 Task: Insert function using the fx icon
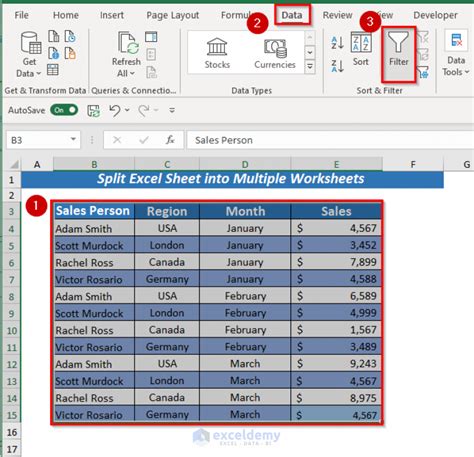click(x=170, y=140)
